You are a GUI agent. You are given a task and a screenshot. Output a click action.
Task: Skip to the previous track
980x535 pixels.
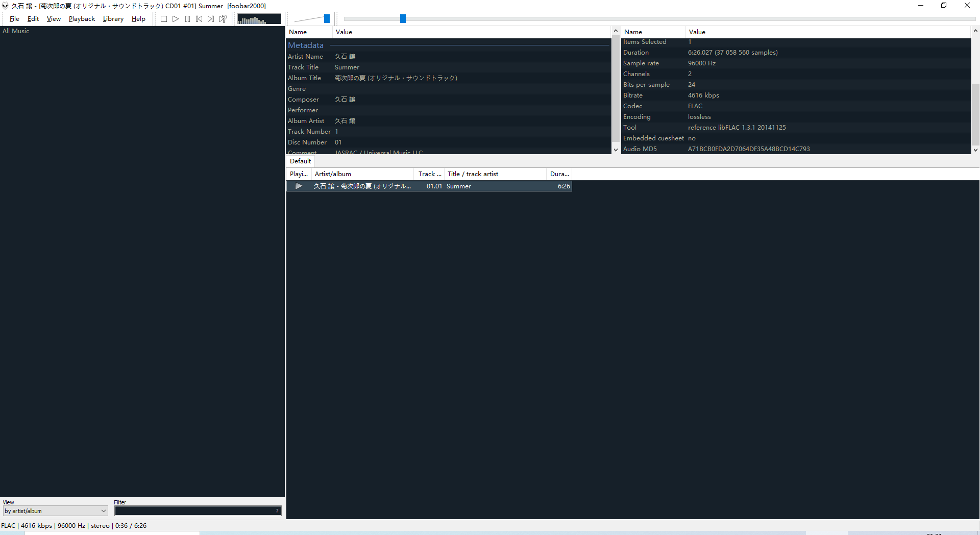click(x=199, y=19)
